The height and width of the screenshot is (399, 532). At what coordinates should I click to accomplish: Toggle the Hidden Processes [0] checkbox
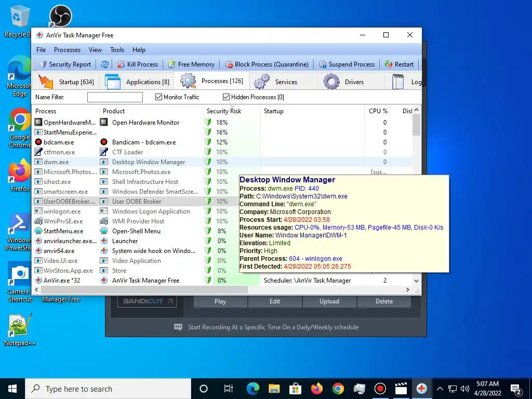tap(226, 97)
